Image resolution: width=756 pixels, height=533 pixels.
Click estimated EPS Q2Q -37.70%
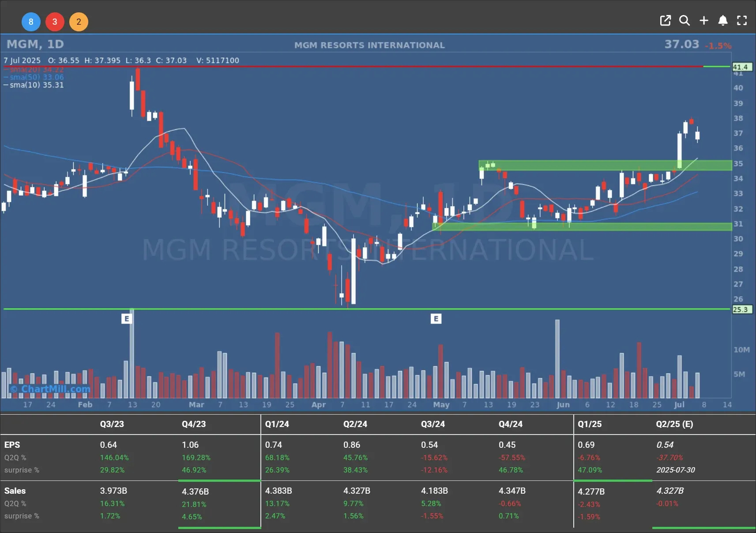point(669,457)
